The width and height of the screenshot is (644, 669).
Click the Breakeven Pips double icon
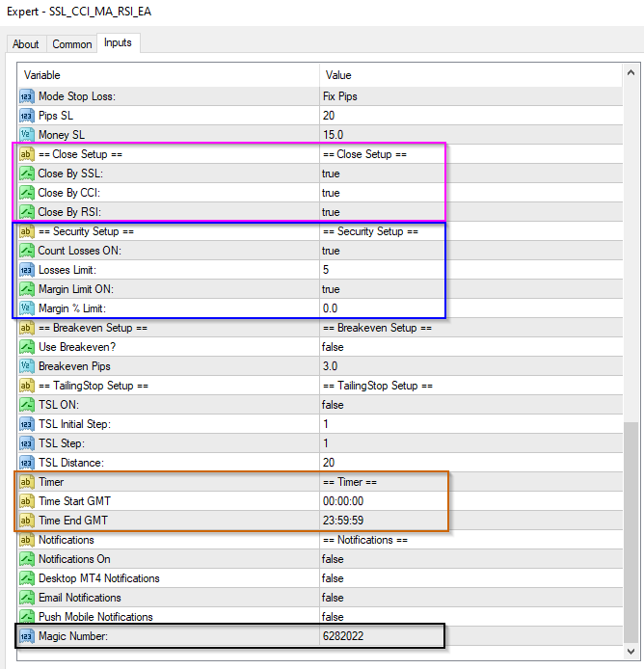click(26, 366)
